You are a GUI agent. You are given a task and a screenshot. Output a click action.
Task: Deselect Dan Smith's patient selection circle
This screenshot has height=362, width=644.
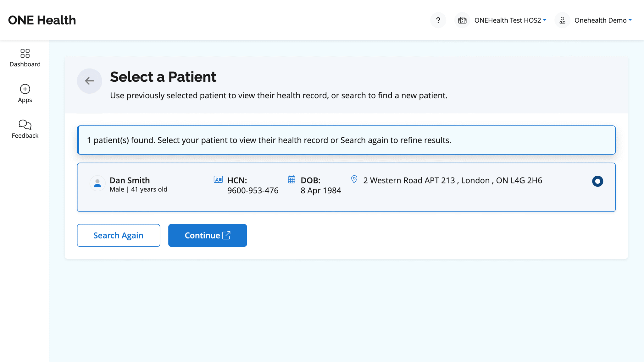pos(597,181)
